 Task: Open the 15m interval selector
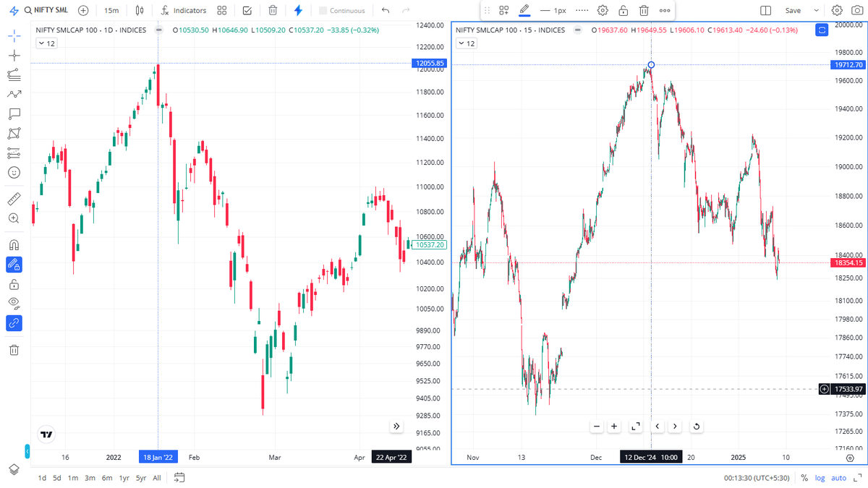tap(111, 11)
